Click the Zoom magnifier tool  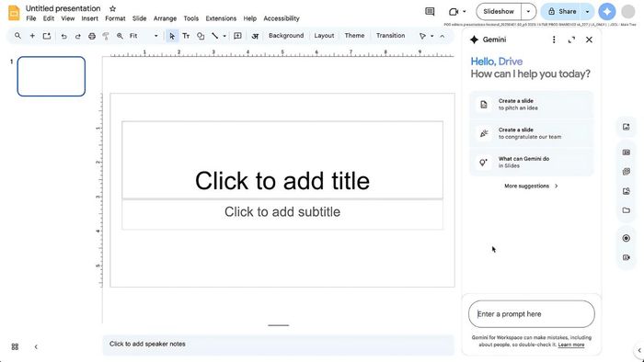point(120,36)
